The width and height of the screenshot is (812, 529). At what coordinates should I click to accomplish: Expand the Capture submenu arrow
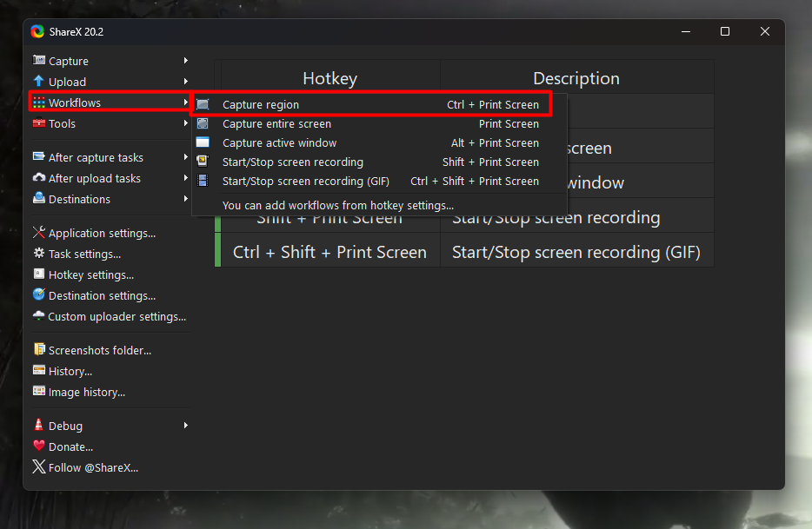[x=185, y=61]
